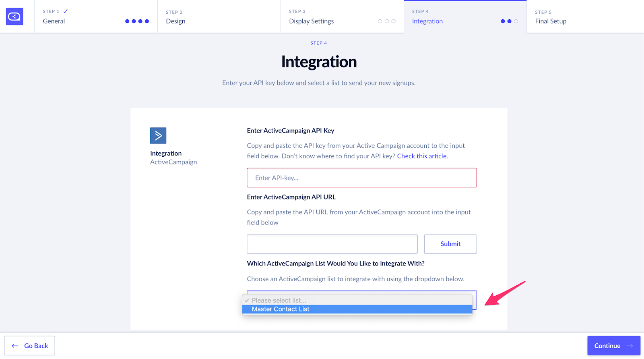The width and height of the screenshot is (644, 359).
Task: Click the 'ActiveCampaign' label under Integration
Action: coord(173,162)
